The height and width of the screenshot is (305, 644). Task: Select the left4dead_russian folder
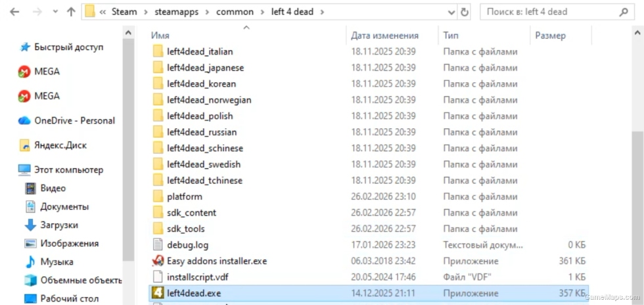(x=202, y=132)
